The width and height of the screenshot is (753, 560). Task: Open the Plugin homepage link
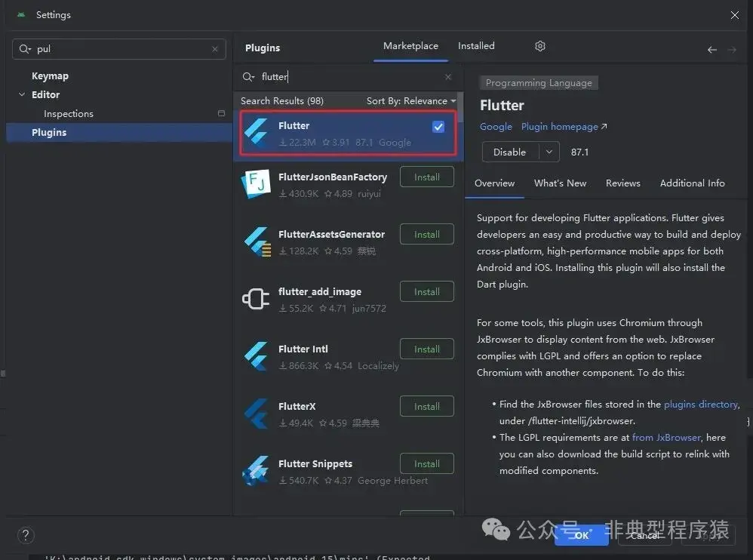(x=564, y=127)
